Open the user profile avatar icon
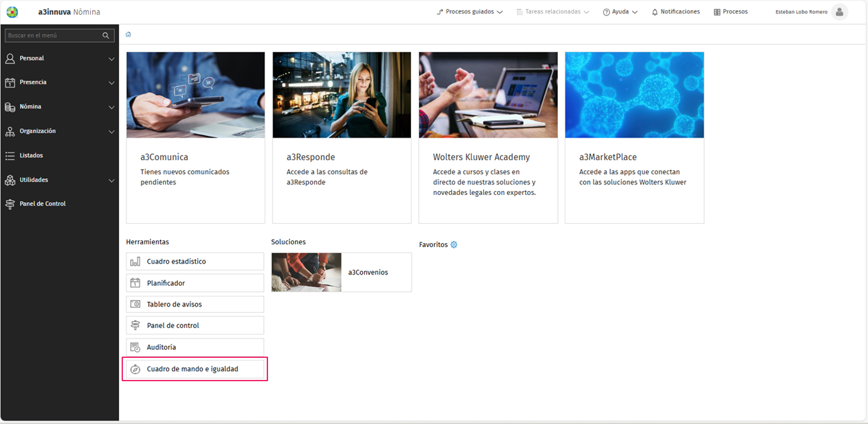The image size is (868, 424). (x=839, y=11)
